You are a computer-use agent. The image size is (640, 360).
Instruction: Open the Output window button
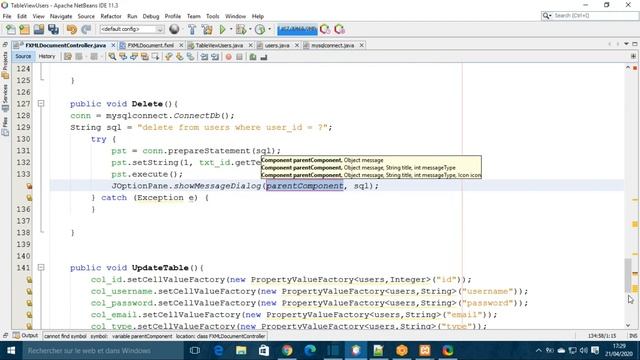click(26, 336)
